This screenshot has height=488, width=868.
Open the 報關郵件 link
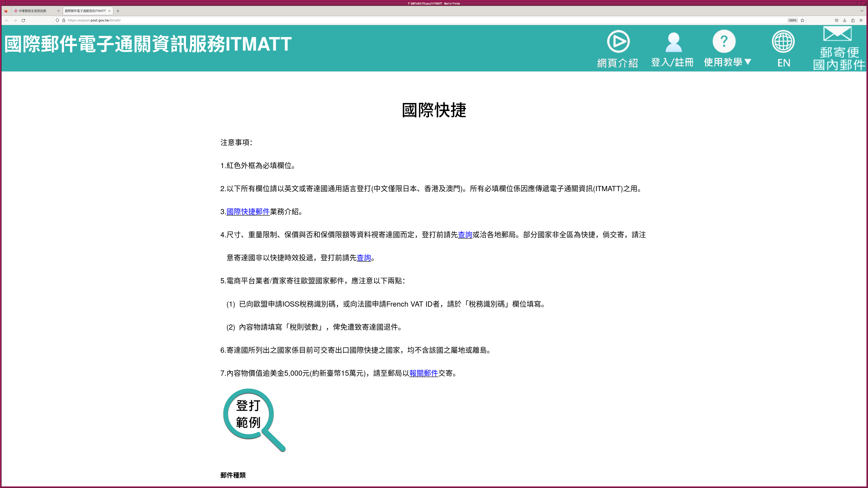point(424,373)
